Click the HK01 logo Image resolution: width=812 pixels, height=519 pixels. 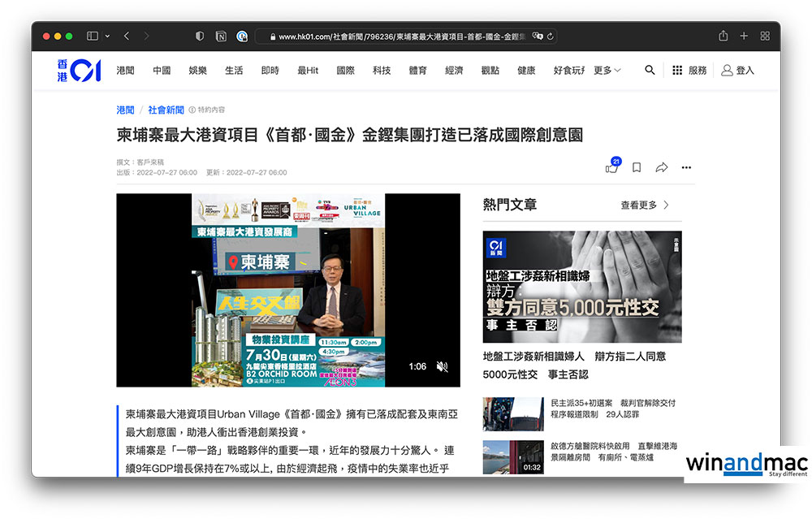(x=79, y=71)
